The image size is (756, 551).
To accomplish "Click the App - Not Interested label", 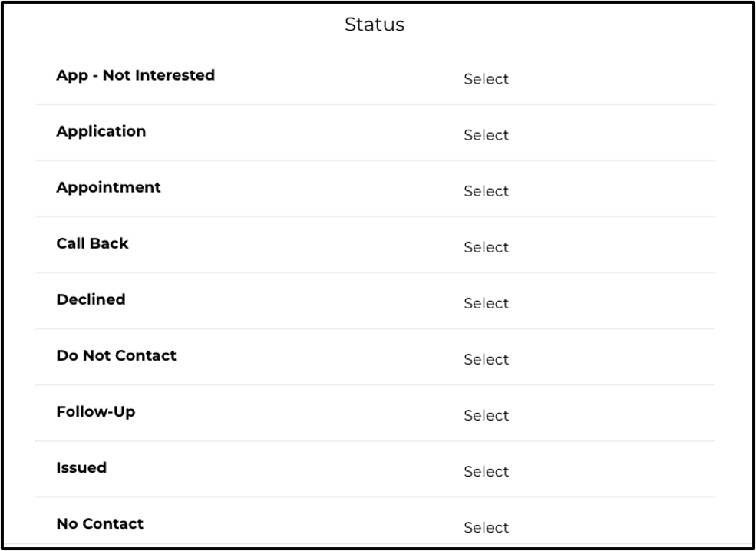I will 136,76.
